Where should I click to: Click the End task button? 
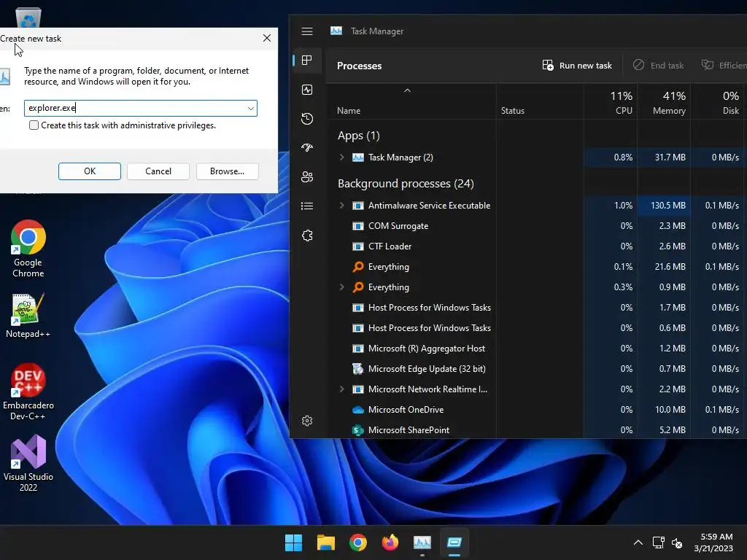pyautogui.click(x=659, y=66)
